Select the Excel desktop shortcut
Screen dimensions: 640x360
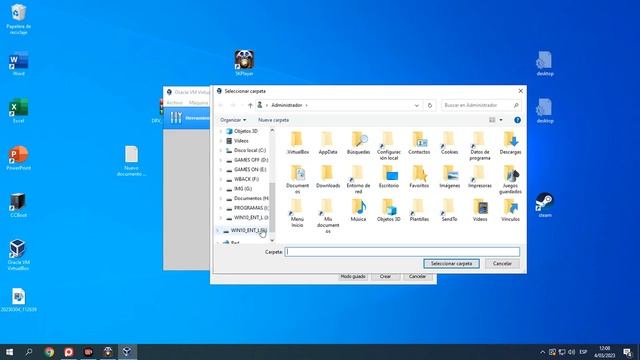click(x=18, y=111)
